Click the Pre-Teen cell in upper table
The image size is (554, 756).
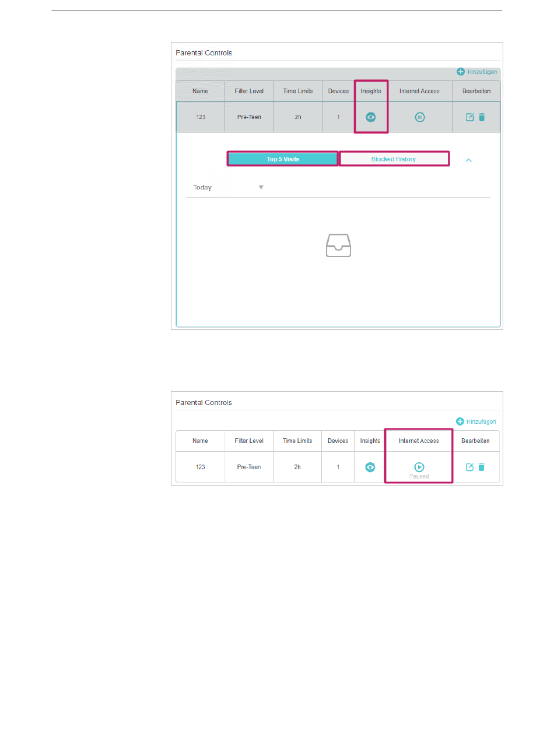[249, 117]
